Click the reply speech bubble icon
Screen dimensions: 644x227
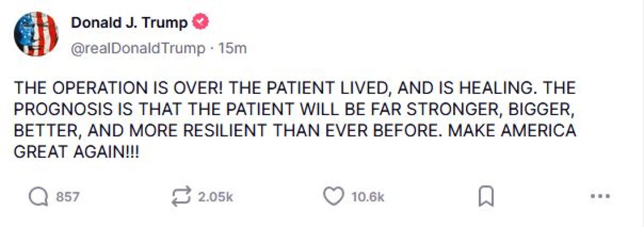(38, 197)
